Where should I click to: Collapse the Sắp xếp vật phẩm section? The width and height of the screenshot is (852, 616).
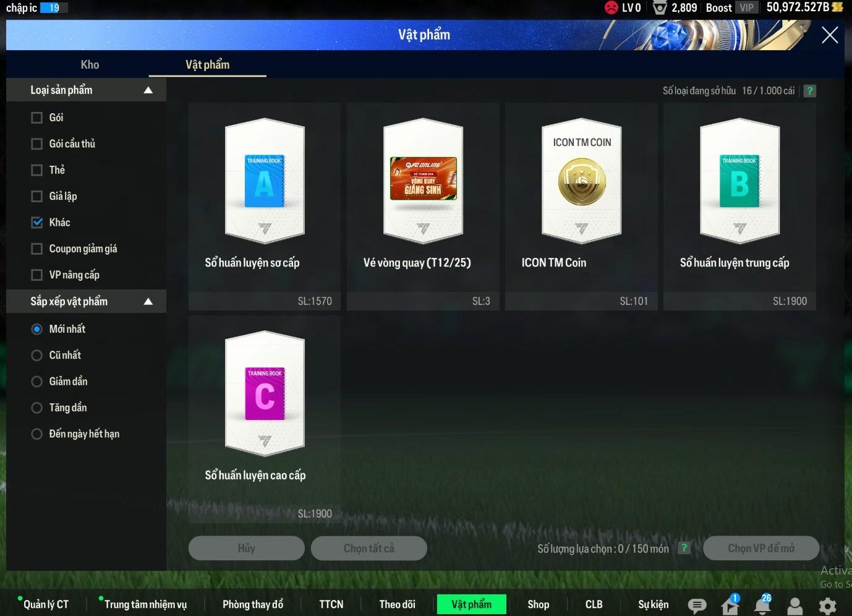pos(148,302)
